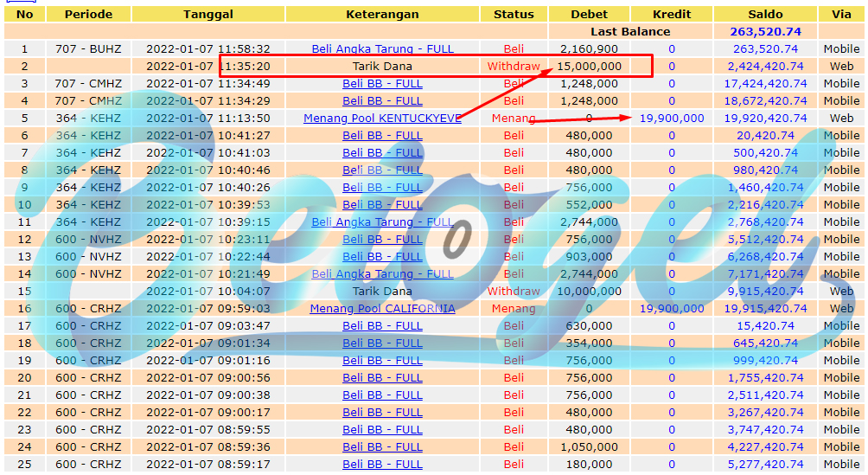Open Beli BB - FULL link in row 3
Screen dimensions: 868x475
point(382,84)
